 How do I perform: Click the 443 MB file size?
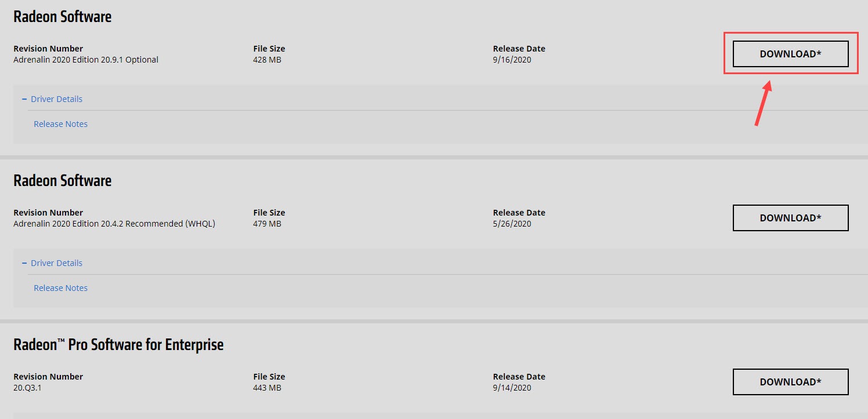click(x=267, y=388)
